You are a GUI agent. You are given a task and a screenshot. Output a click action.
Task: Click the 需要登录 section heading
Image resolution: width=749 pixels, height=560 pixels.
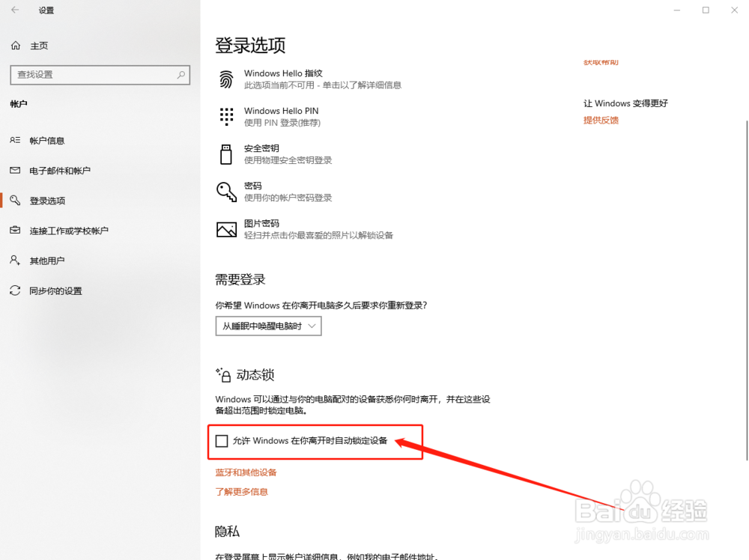point(240,279)
